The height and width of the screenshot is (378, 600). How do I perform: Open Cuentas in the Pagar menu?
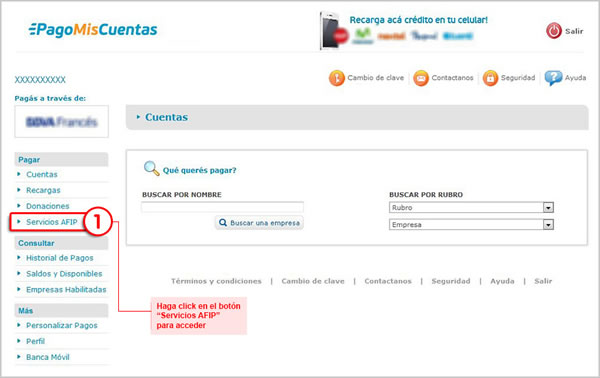coord(42,174)
